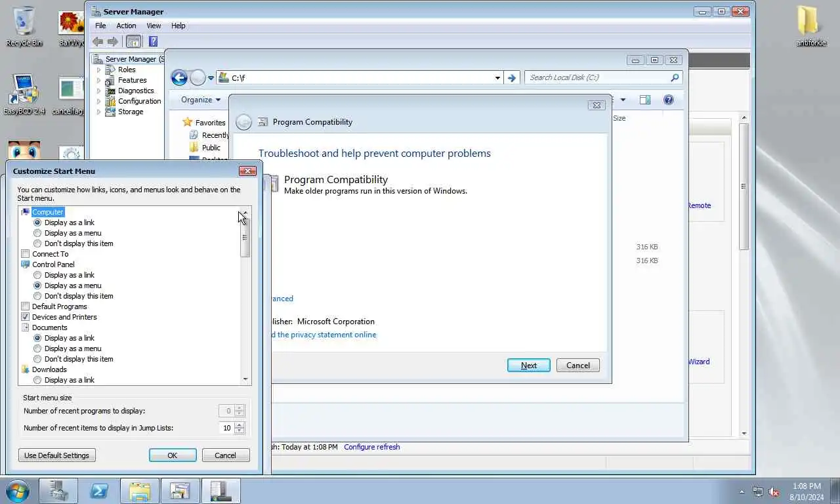Click OK in Customize Start Menu

click(x=173, y=455)
